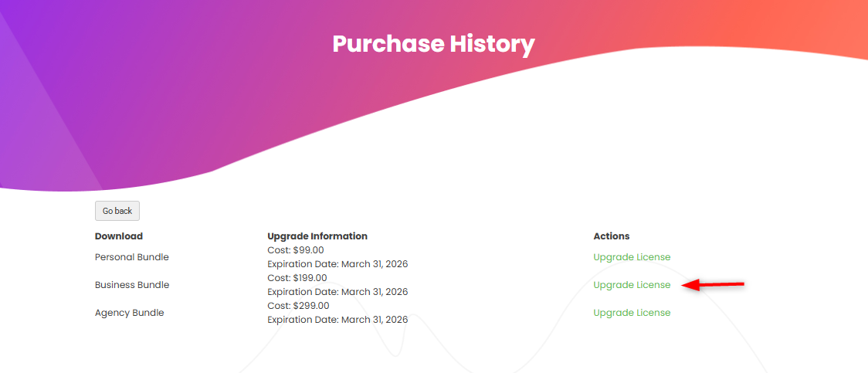Click the $99.00 cost amount
Screen dimensions: 868x373
pos(308,250)
